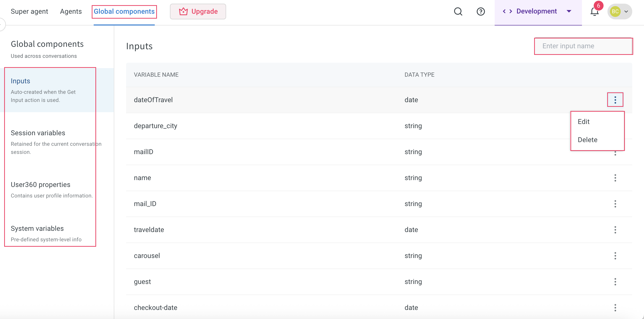Click the three-dot menu for dateOfTravel
644x319 pixels.
615,100
